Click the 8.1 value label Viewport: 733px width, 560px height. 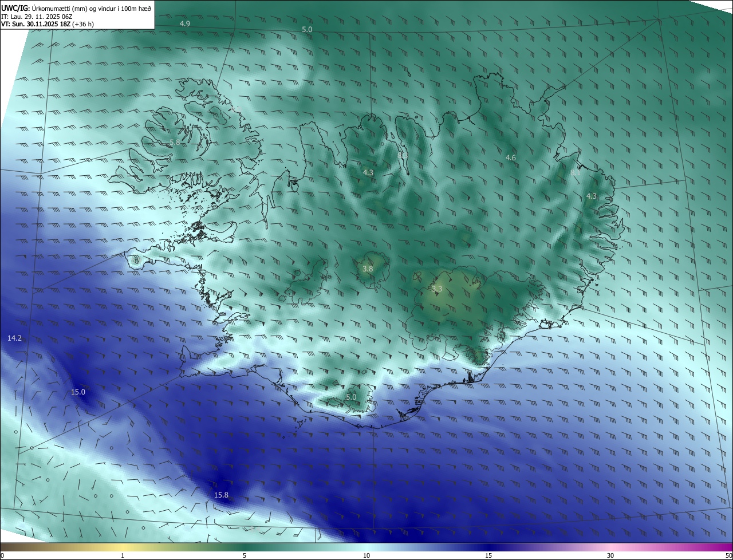576,172
